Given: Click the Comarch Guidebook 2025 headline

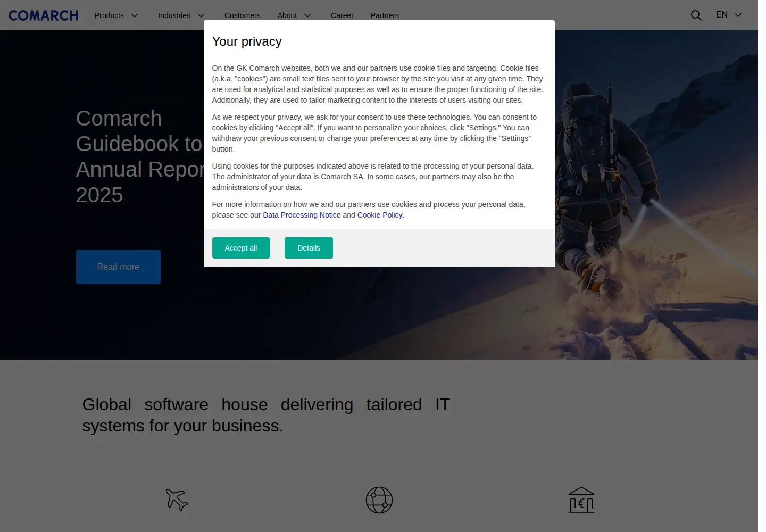Looking at the screenshot, I should tap(139, 156).
